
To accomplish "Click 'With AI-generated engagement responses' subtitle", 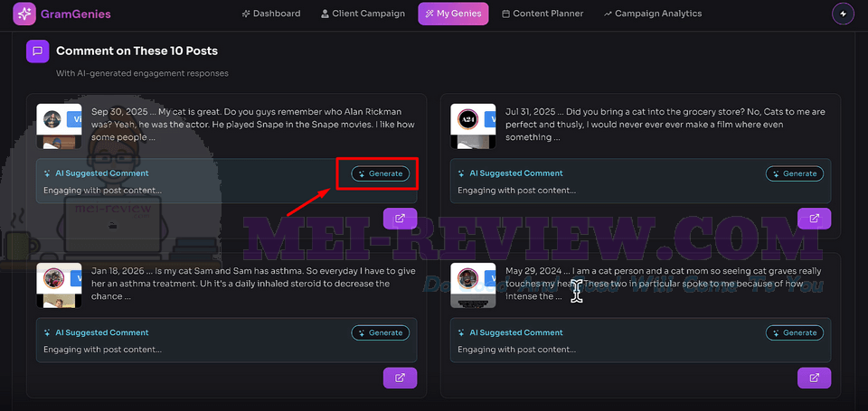I will 142,73.
